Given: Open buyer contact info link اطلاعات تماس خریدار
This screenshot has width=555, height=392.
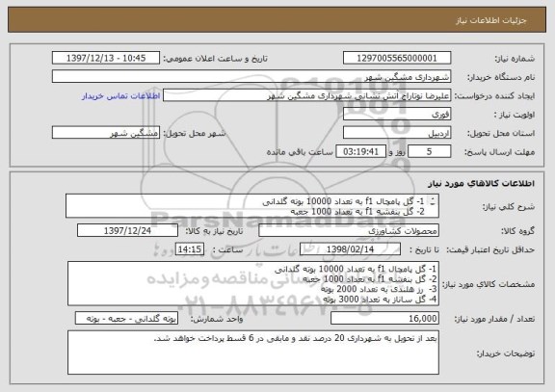Looking at the screenshot, I should [120, 96].
